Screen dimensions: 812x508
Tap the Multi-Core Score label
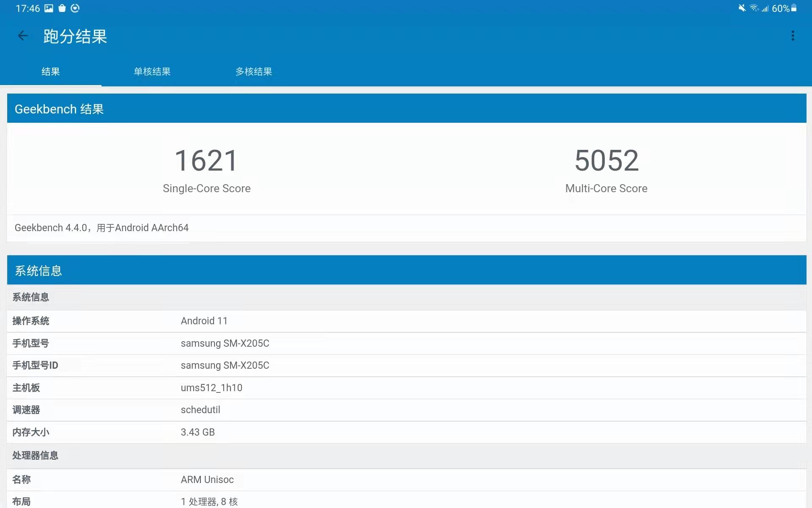click(x=606, y=188)
